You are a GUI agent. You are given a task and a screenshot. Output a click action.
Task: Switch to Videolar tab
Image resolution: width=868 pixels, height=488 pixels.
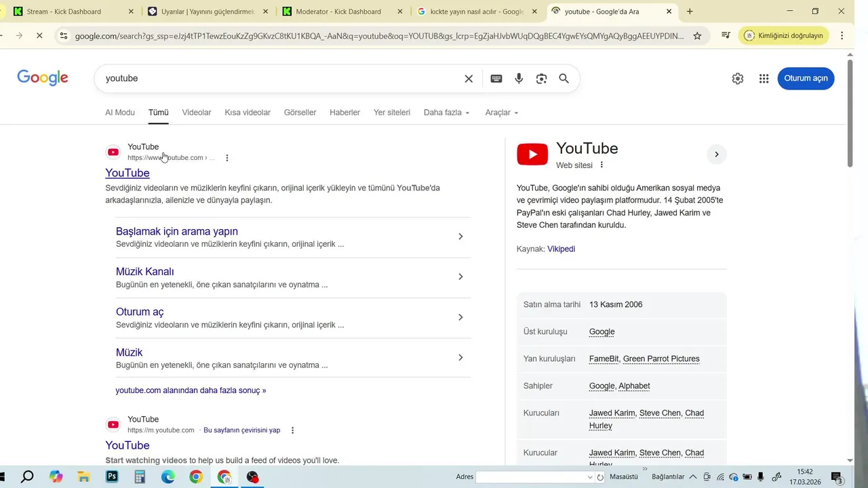pos(197,113)
